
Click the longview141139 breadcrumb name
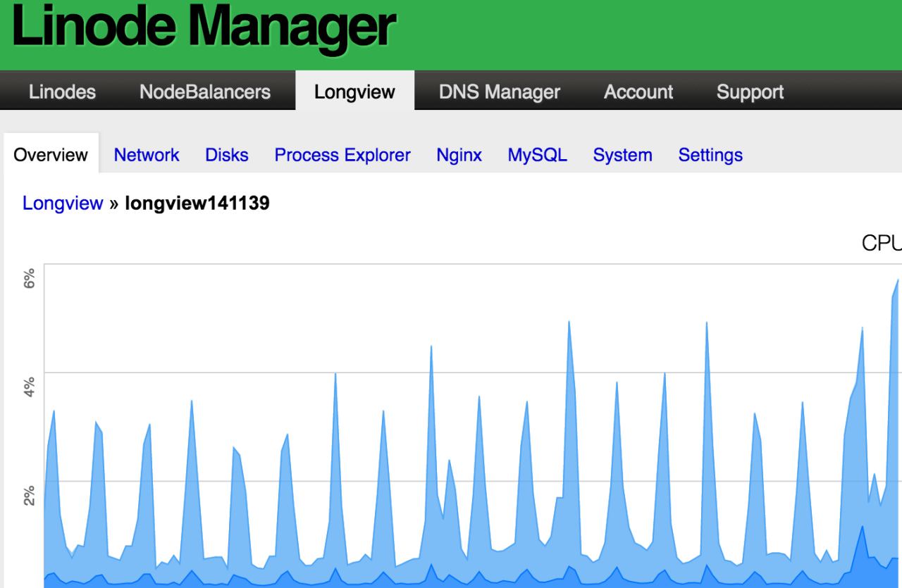pos(197,204)
